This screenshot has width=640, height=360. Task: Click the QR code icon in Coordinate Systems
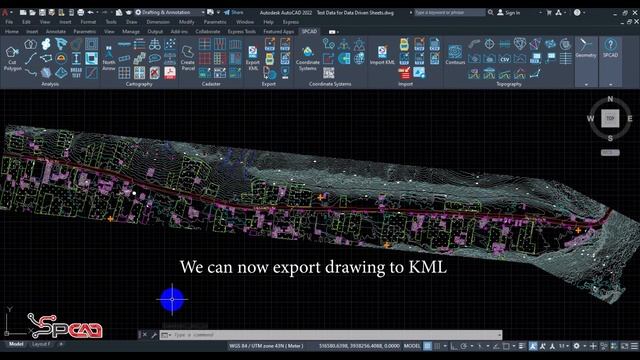coord(329,73)
